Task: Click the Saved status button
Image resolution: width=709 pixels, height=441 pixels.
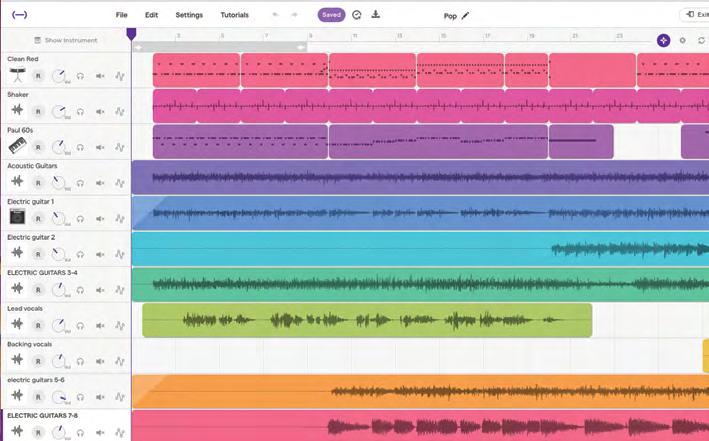Action: 331,15
